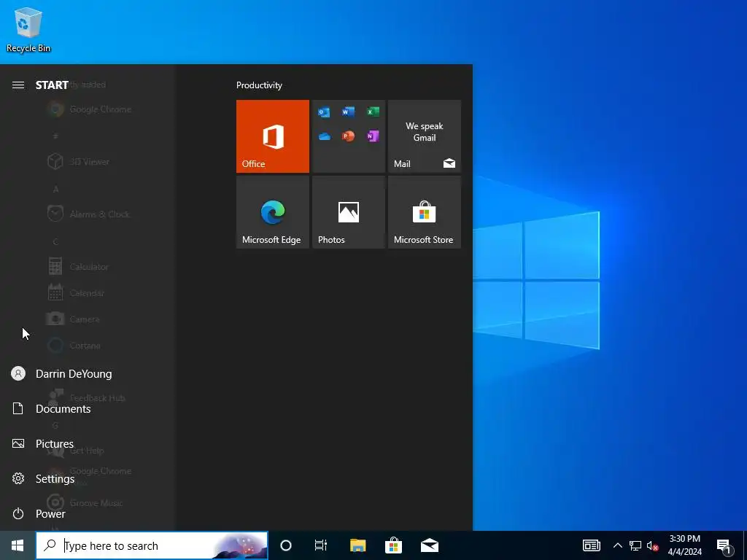Click the search highlights image in search box
The width and height of the screenshot is (747, 560).
[241, 545]
